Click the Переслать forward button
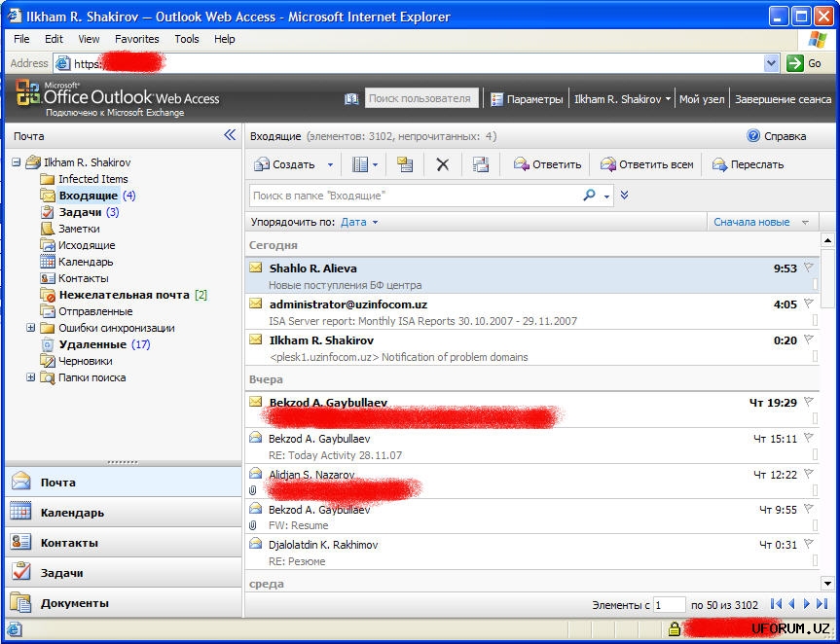 click(748, 164)
